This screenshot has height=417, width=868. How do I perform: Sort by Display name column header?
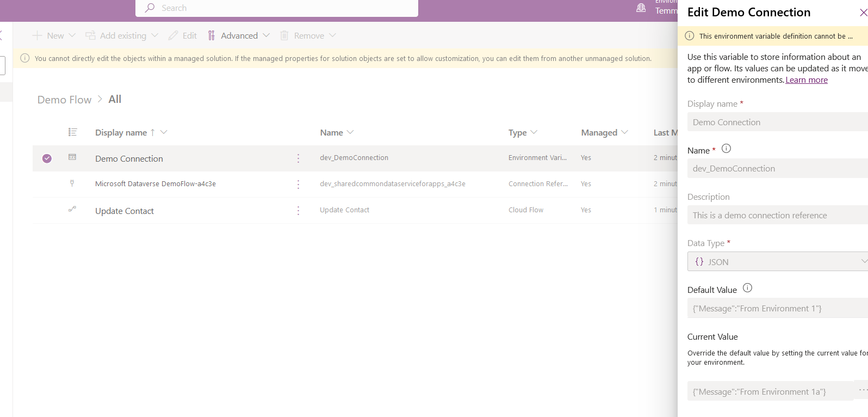click(121, 132)
